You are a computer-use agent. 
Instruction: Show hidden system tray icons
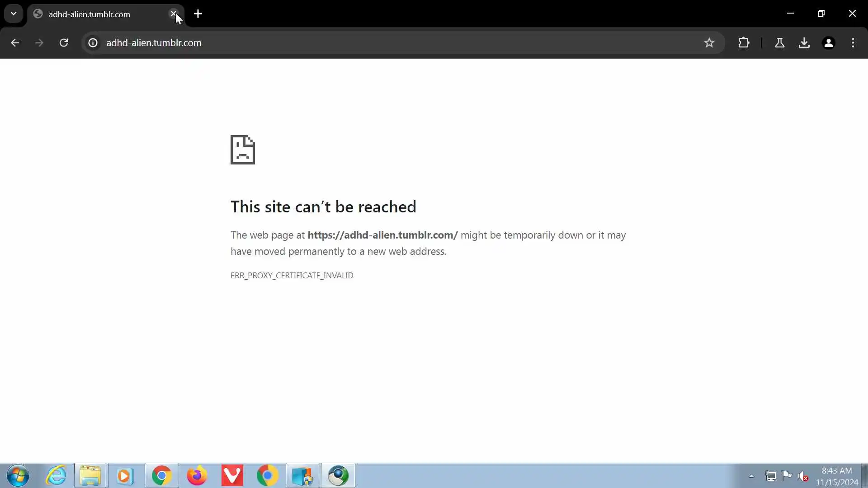click(x=751, y=476)
